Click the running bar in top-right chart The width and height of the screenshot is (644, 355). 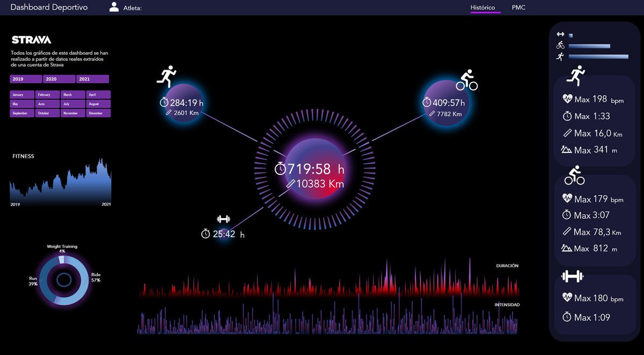[x=598, y=56]
